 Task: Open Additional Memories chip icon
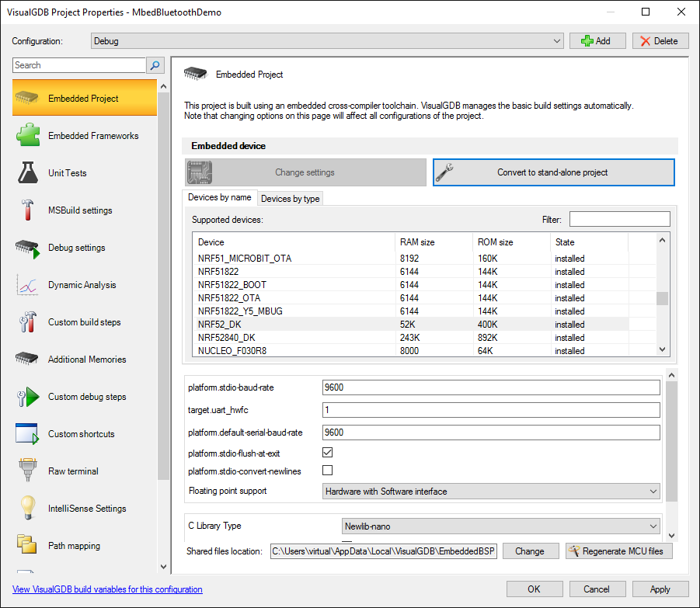[x=26, y=358]
